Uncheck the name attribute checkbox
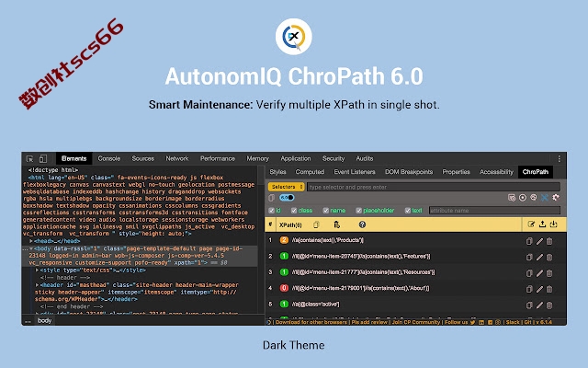Viewport: 588px width, 368px height. (x=326, y=211)
